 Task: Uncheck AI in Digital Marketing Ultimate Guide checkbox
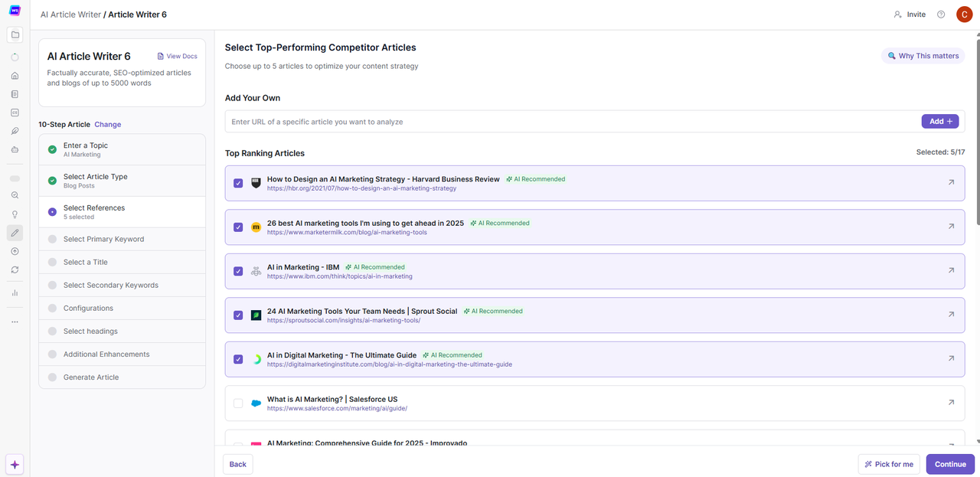tap(238, 359)
